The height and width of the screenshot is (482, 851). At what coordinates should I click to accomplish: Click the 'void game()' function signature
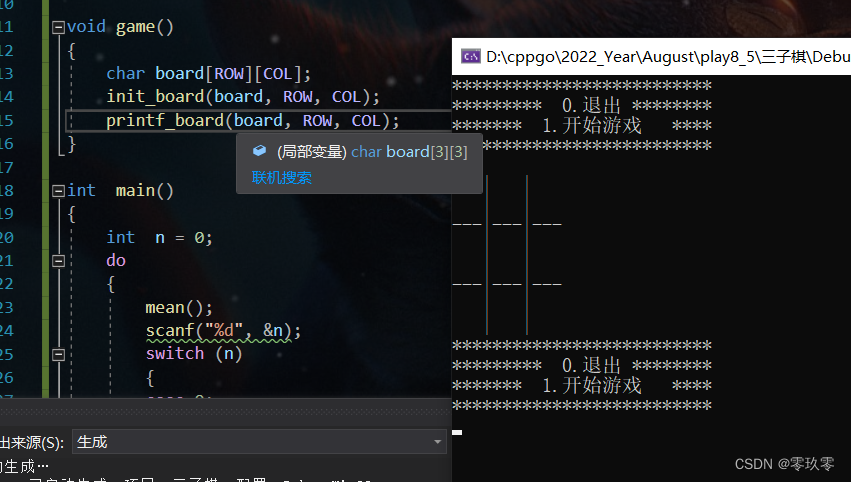coord(120,27)
